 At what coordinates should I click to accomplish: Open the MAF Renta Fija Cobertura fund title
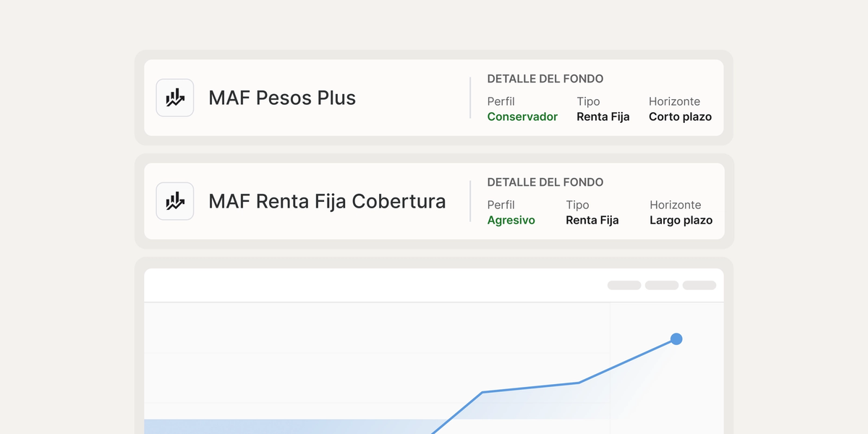(x=327, y=201)
